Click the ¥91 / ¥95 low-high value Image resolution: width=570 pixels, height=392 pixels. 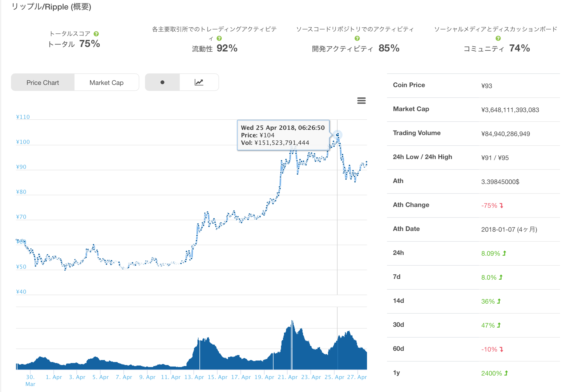coord(495,158)
